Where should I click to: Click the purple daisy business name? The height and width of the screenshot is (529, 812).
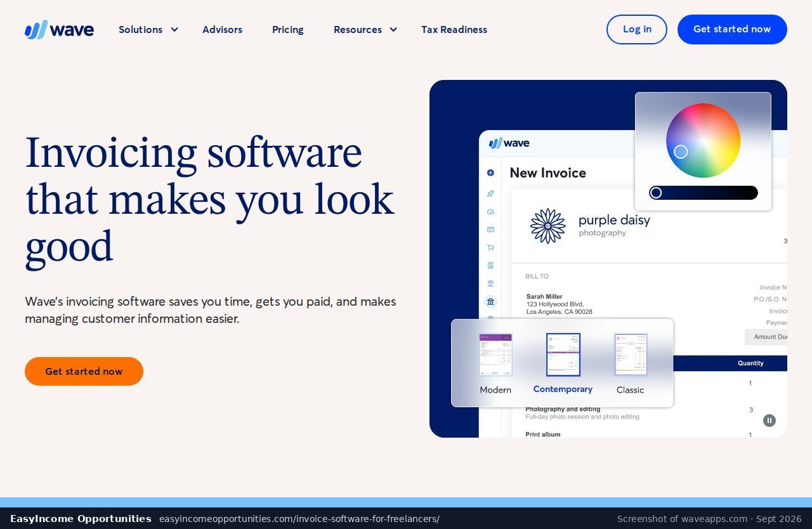614,220
